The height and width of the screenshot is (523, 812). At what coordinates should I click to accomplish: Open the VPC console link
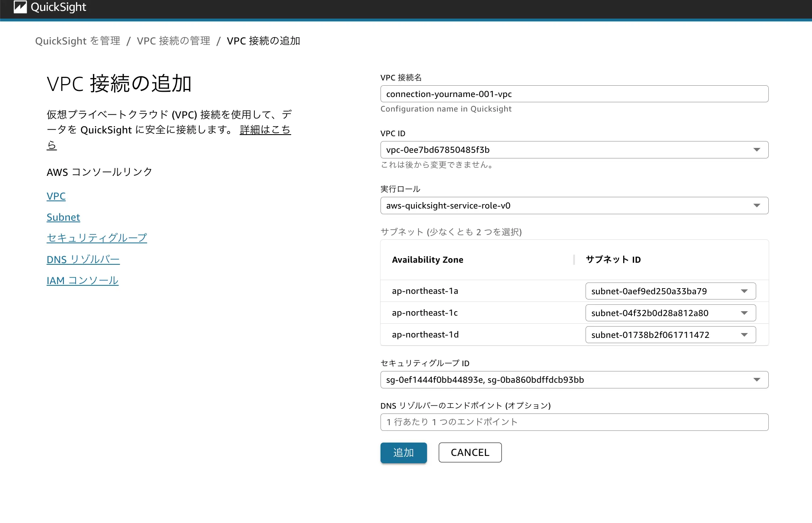coord(56,196)
